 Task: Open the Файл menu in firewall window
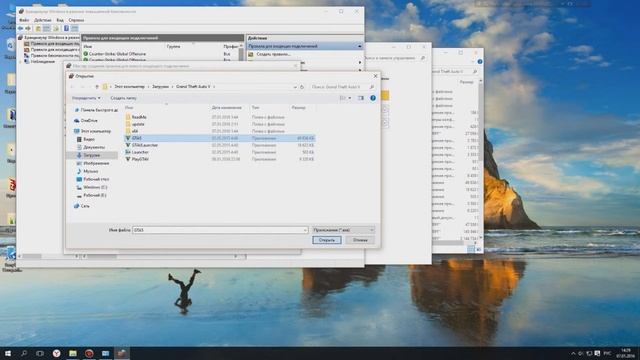[x=24, y=20]
